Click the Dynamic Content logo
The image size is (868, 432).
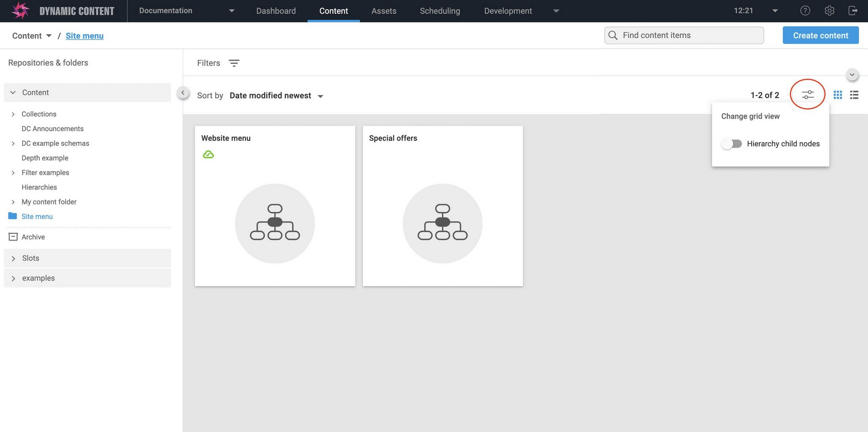(19, 10)
